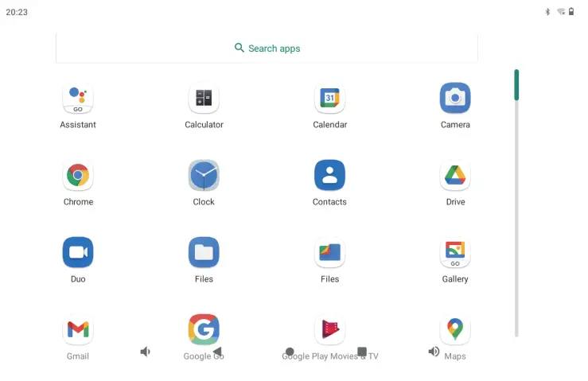
Task: Open the Clock app
Action: [204, 176]
